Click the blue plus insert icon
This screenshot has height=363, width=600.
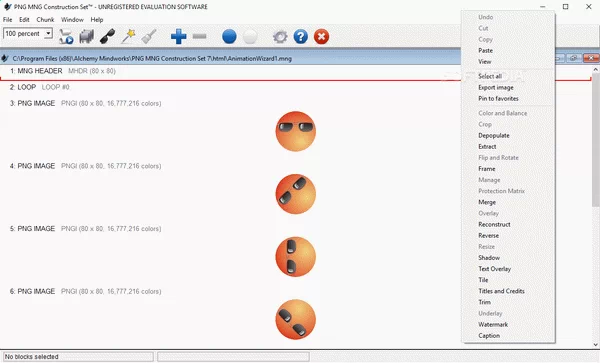click(x=178, y=37)
